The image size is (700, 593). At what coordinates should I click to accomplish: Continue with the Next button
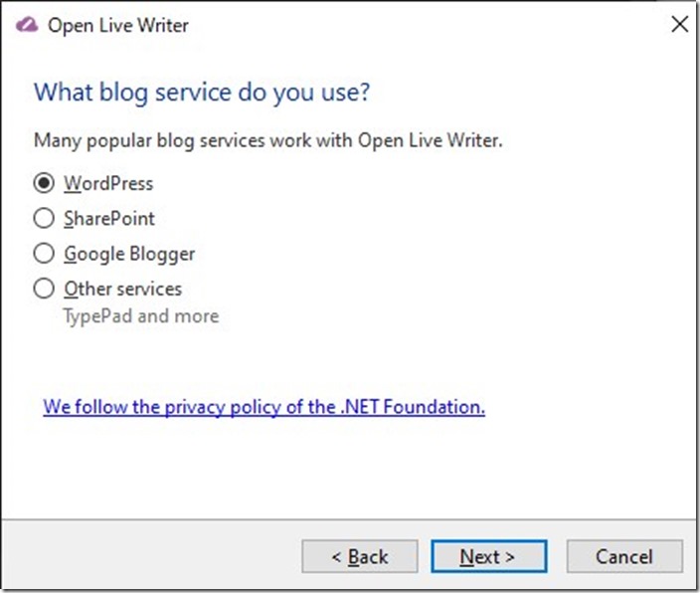coord(489,556)
